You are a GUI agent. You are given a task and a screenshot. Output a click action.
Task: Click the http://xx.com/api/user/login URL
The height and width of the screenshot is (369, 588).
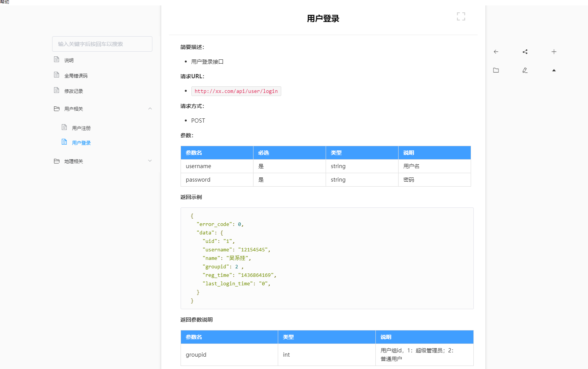pyautogui.click(x=236, y=91)
